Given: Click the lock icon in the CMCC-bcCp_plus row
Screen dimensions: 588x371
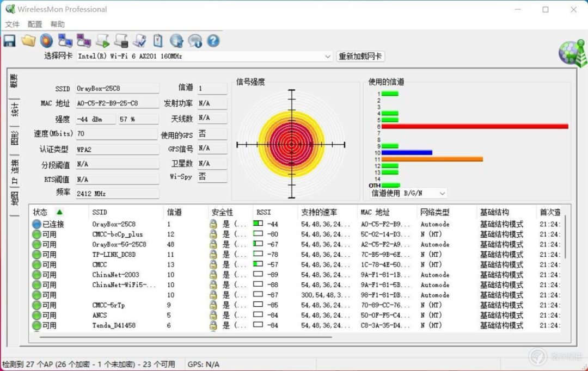Looking at the screenshot, I should (213, 234).
